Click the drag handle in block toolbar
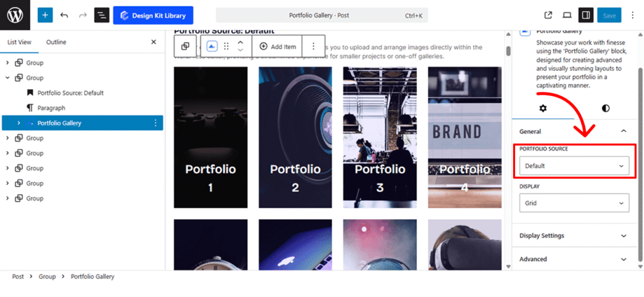The height and width of the screenshot is (297, 644). (x=226, y=46)
